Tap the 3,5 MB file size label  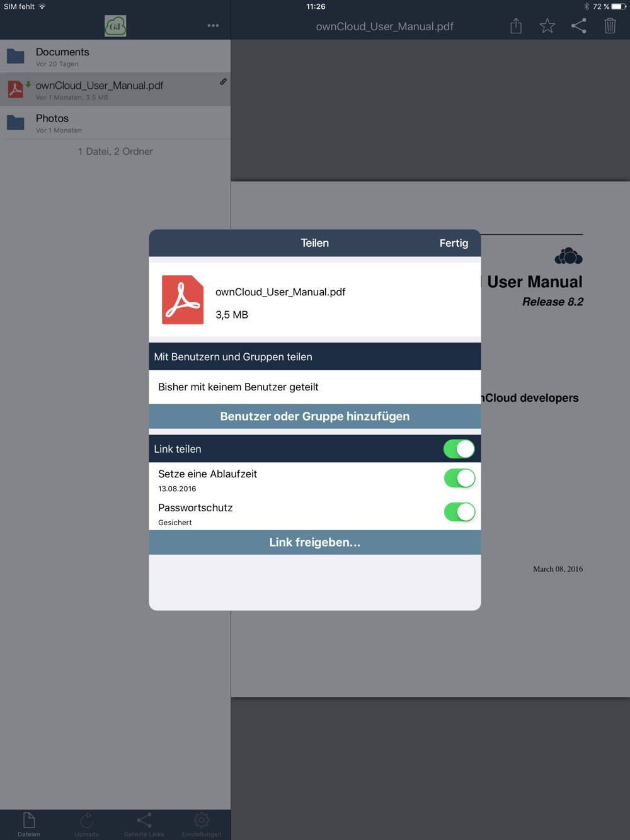(232, 314)
